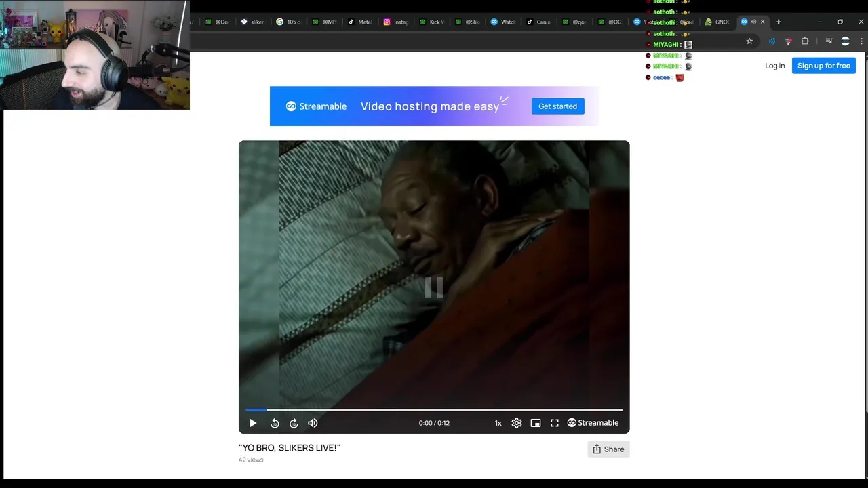Switch to the 'Kick V' tab
The height and width of the screenshot is (488, 868).
tap(432, 22)
